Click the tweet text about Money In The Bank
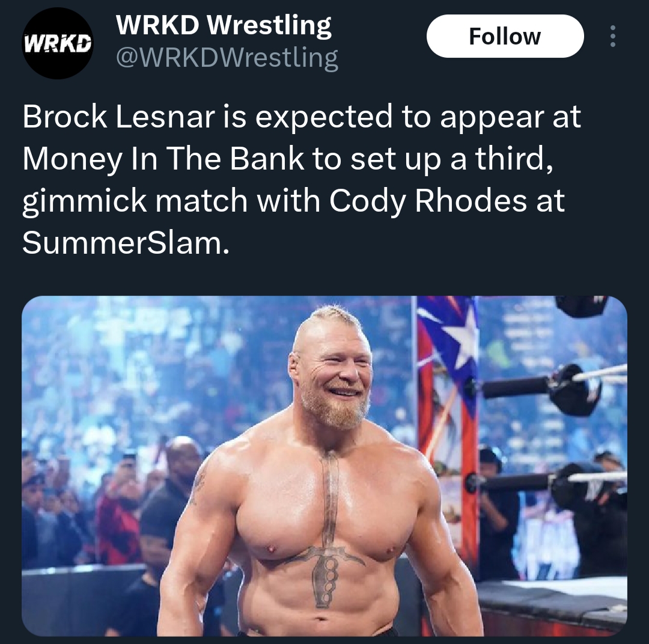649x644 pixels. click(x=302, y=180)
